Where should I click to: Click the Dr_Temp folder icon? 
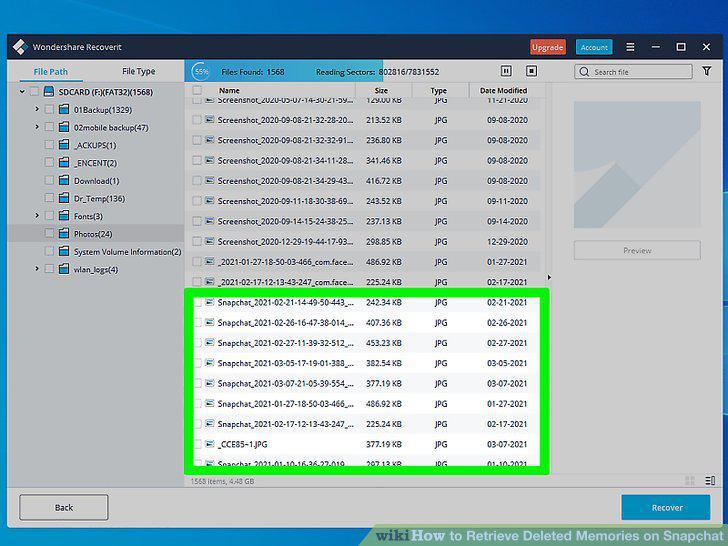tap(64, 198)
